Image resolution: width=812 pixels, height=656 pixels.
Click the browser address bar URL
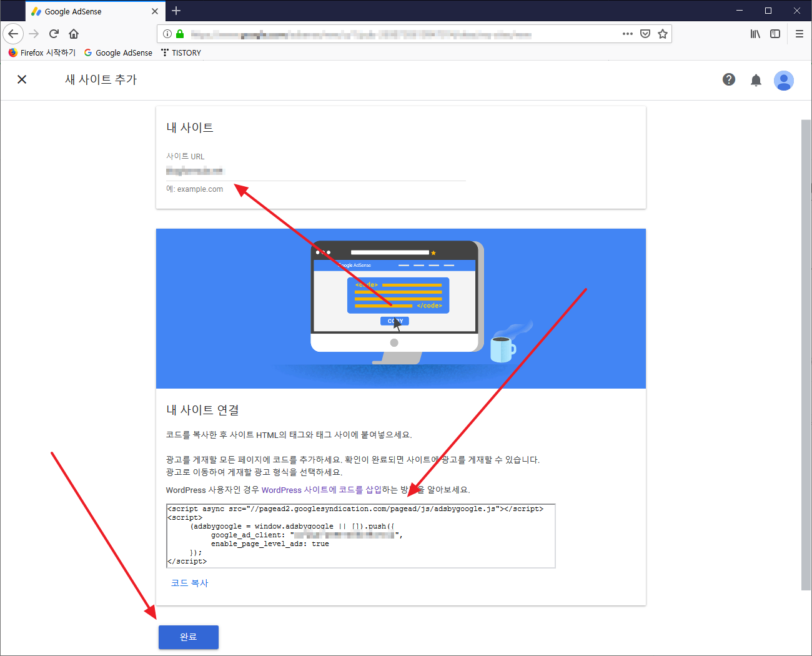point(361,34)
